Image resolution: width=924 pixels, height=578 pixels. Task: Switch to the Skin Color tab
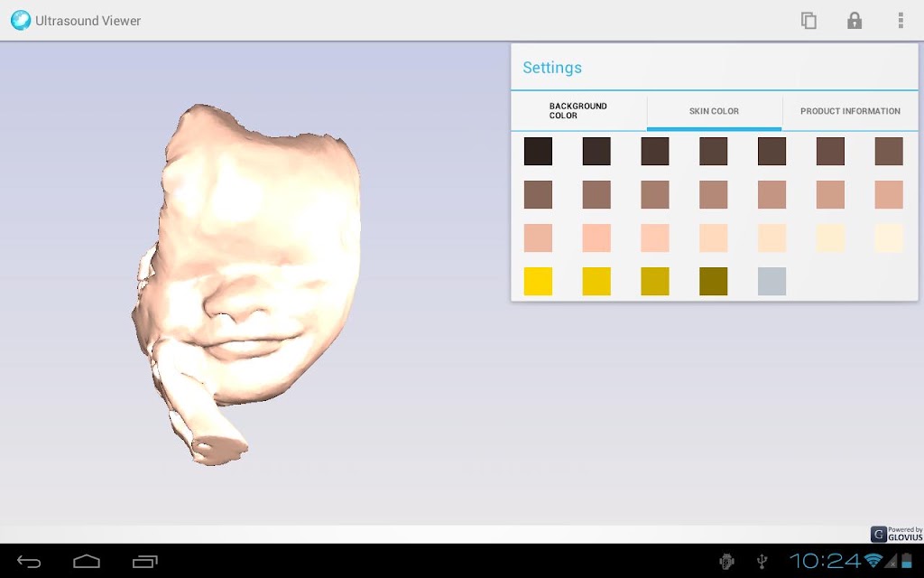tap(715, 111)
